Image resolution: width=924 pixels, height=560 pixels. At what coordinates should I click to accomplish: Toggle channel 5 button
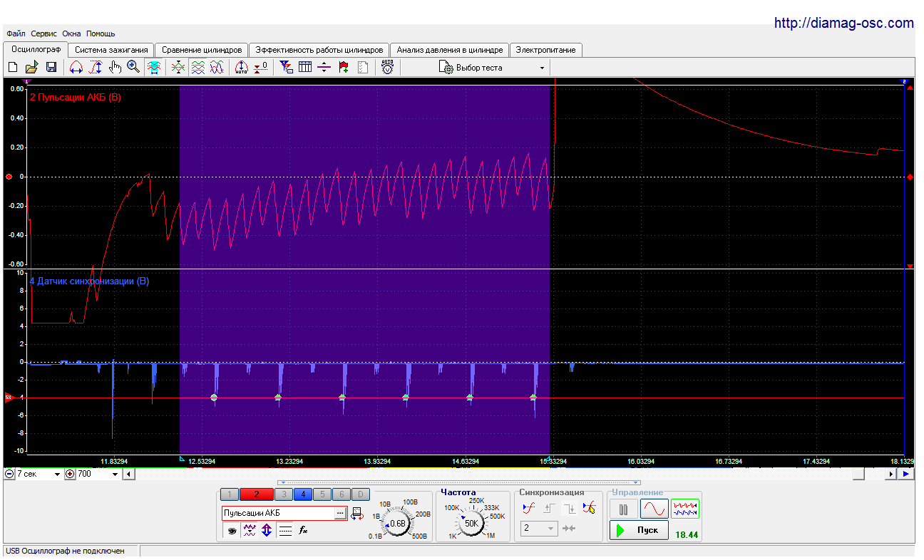[322, 494]
